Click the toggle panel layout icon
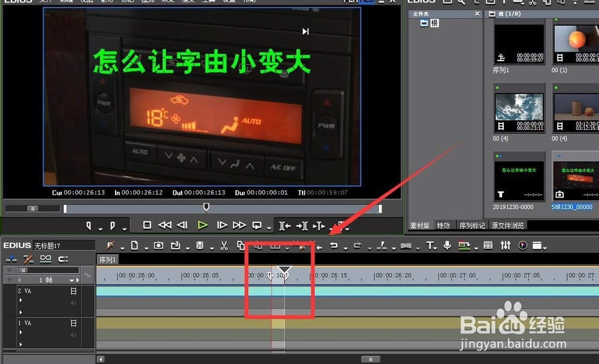 tap(537, 245)
